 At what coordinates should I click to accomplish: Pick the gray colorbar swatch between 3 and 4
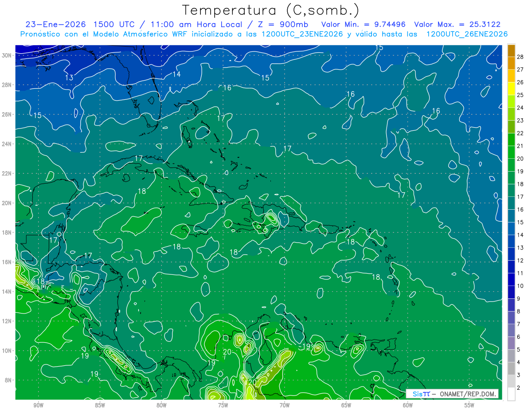(x=511, y=368)
